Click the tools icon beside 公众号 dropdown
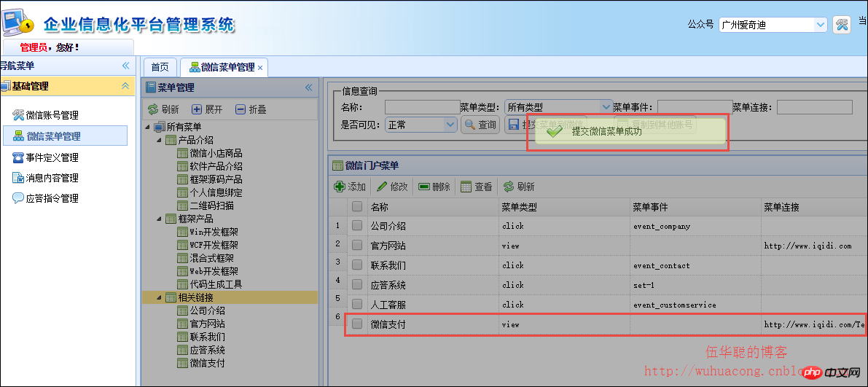The height and width of the screenshot is (387, 868). point(842,24)
